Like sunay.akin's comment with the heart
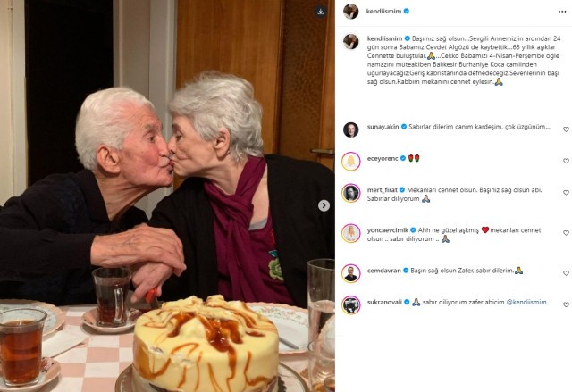 click(x=566, y=129)
